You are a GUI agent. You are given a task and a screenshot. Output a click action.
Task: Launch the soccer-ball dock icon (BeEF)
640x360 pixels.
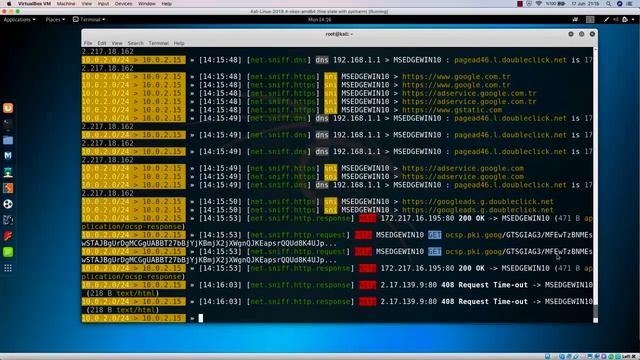click(8, 204)
